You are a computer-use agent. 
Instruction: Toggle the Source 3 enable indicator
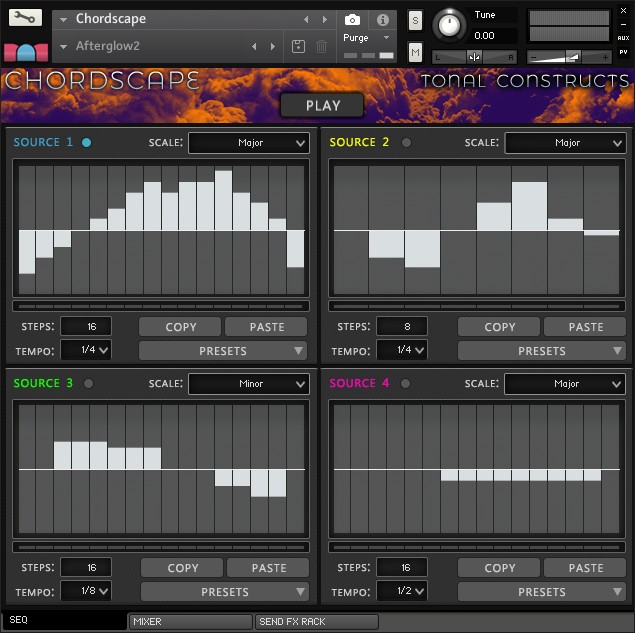(88, 383)
